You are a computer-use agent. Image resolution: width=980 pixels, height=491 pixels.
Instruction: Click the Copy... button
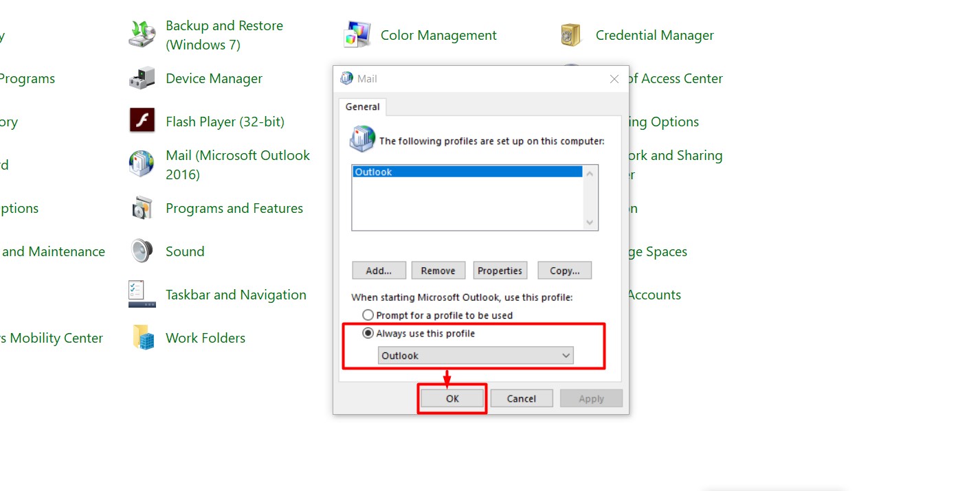click(564, 271)
